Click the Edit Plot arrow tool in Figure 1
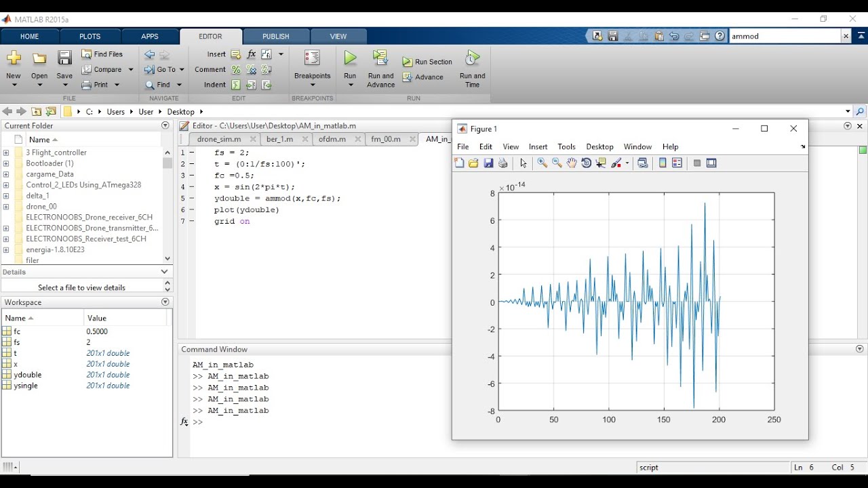This screenshot has height=488, width=868. coord(523,163)
